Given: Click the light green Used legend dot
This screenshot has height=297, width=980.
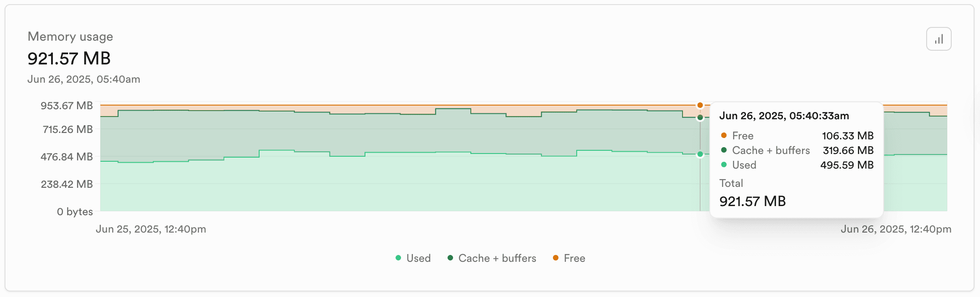Looking at the screenshot, I should pos(398,258).
